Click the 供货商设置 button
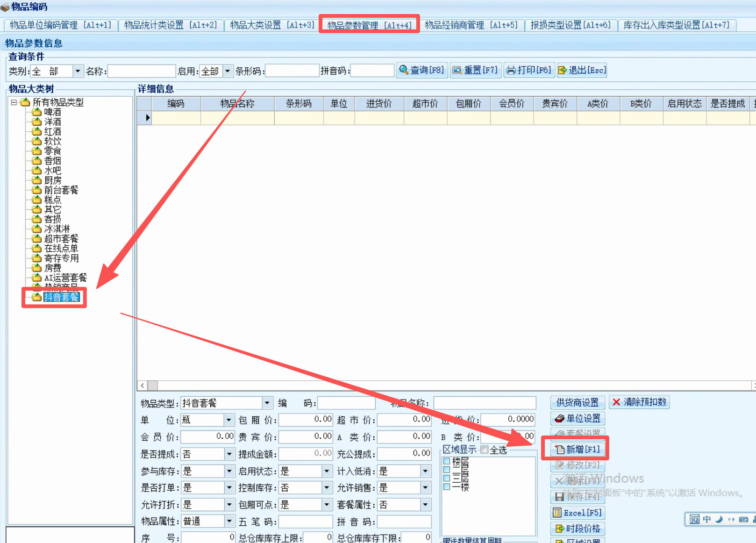756x543 pixels. pos(577,402)
